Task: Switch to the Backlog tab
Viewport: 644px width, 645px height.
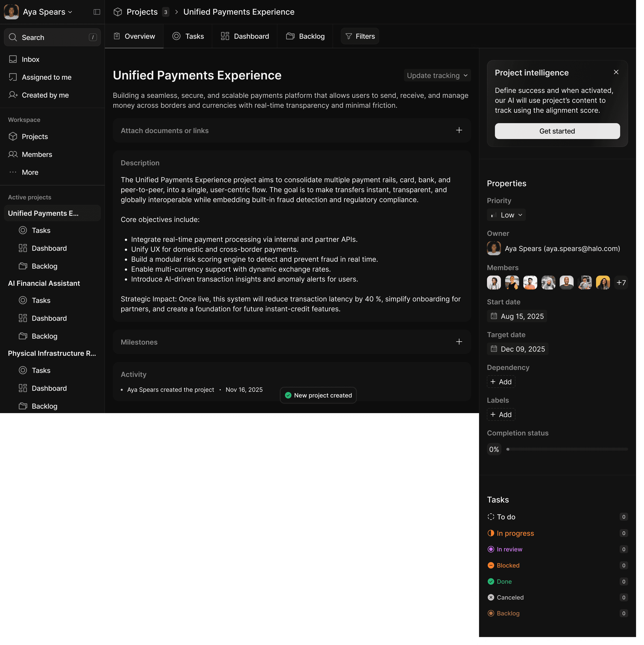Action: coord(305,36)
